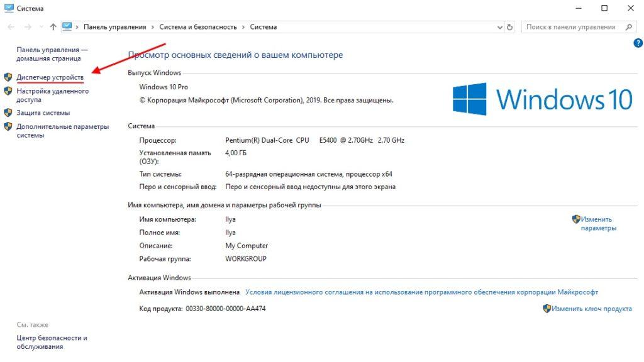The width and height of the screenshot is (644, 362).
Task: Open recent locations dropdown arrow
Action: pos(41,27)
